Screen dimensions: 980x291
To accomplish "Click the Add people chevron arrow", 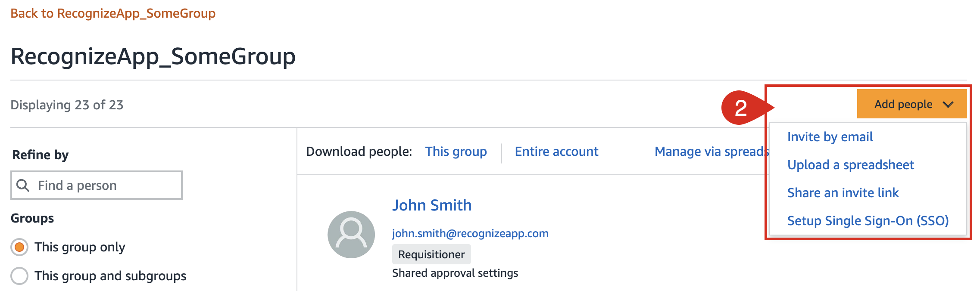I will (948, 105).
